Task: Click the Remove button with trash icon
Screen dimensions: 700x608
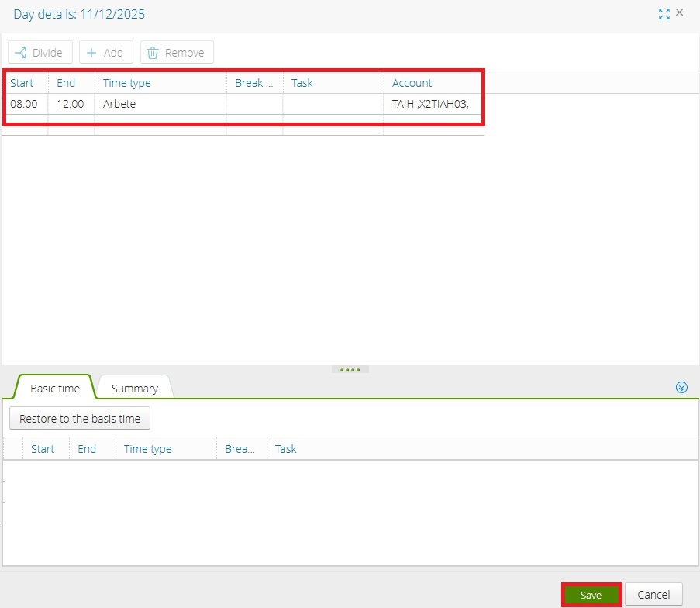Action: click(x=177, y=53)
